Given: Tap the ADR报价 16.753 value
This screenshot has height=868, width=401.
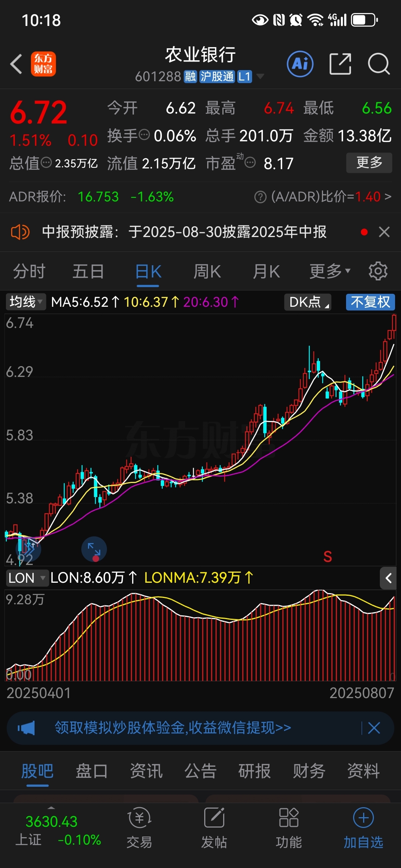Looking at the screenshot, I should pos(98,197).
